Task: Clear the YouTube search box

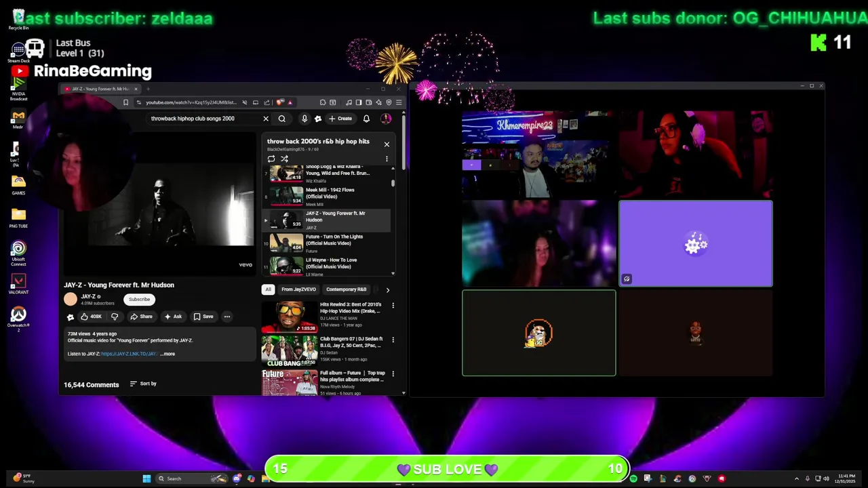Action: click(x=266, y=119)
